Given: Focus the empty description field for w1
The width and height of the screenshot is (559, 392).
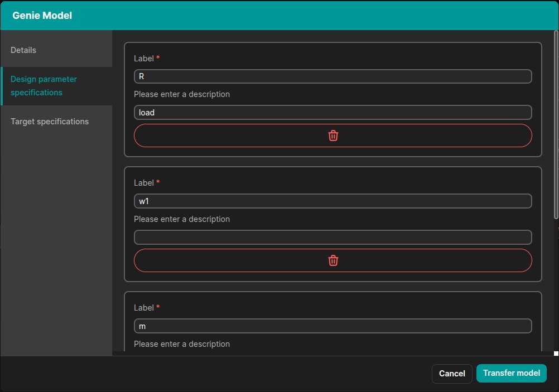Looking at the screenshot, I should 332,237.
